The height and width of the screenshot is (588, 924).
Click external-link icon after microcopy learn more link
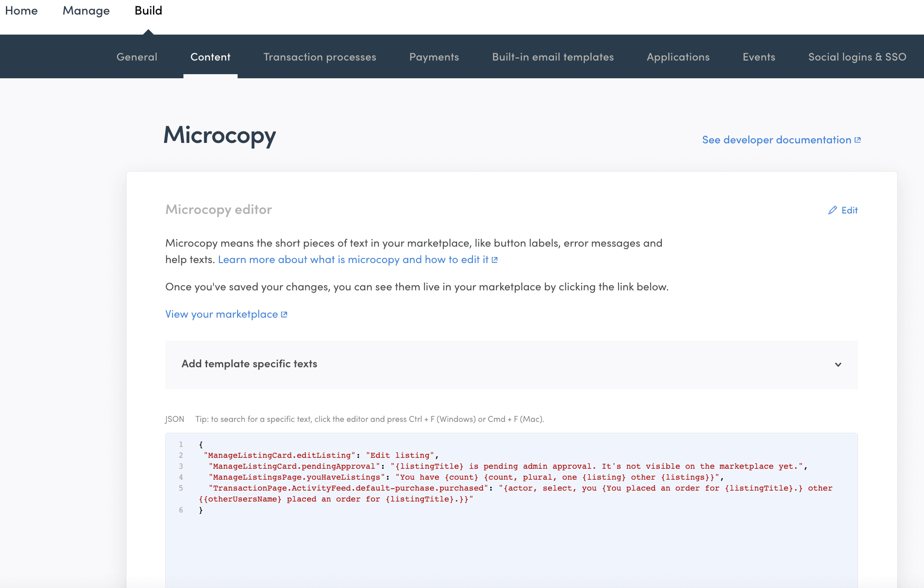coord(495,260)
